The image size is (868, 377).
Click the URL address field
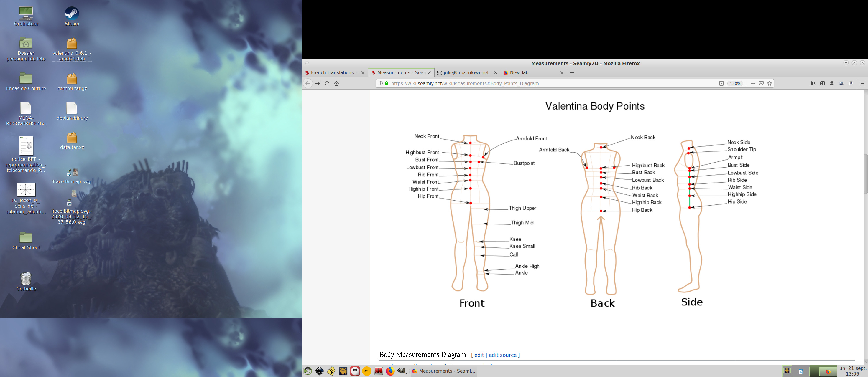pos(539,83)
